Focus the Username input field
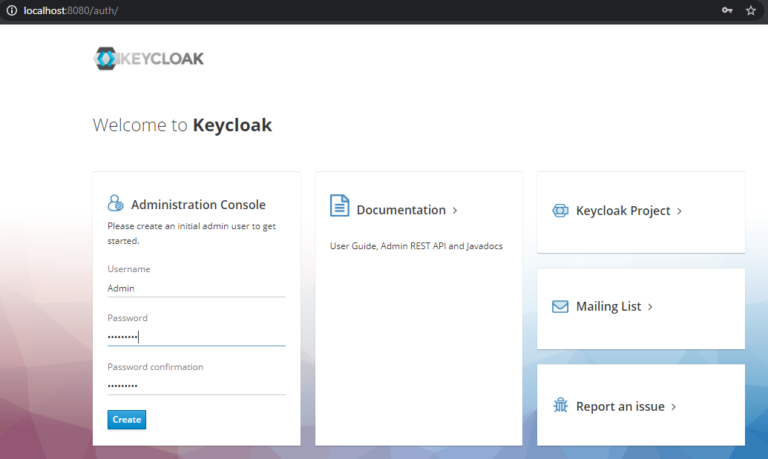This screenshot has height=459, width=768. 196,288
